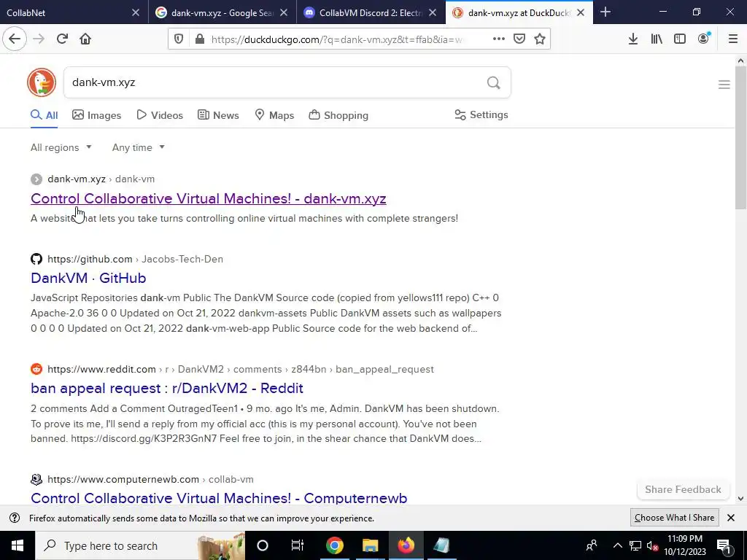Viewport: 747px width, 560px height.
Task: Select the Maps search tab
Action: 274,115
